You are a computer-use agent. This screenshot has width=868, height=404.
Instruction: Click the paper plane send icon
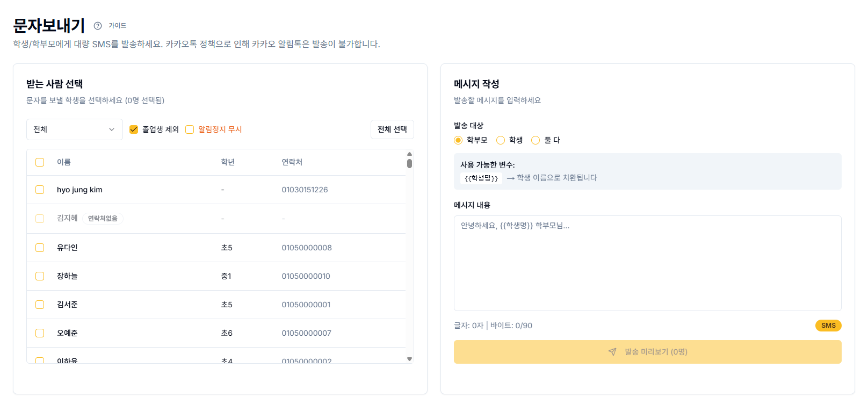pyautogui.click(x=612, y=352)
